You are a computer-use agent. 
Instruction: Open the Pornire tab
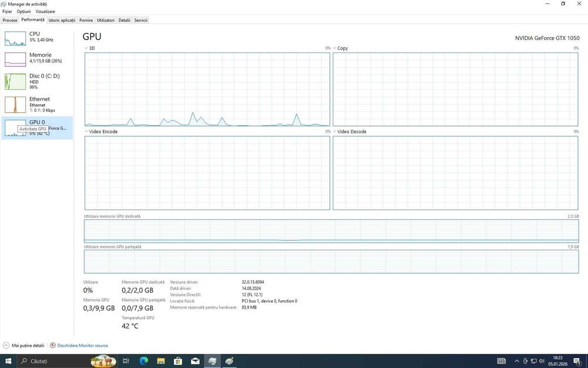(86, 20)
